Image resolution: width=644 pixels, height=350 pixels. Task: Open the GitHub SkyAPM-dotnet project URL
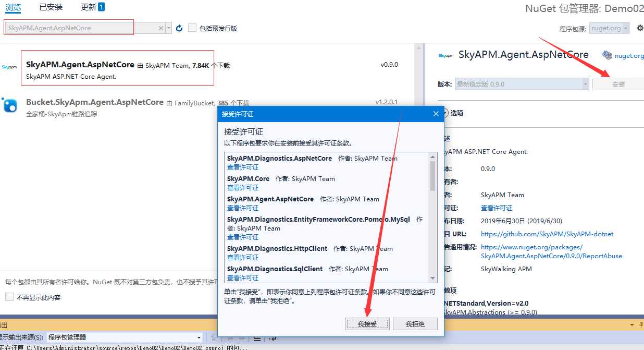[547, 234]
